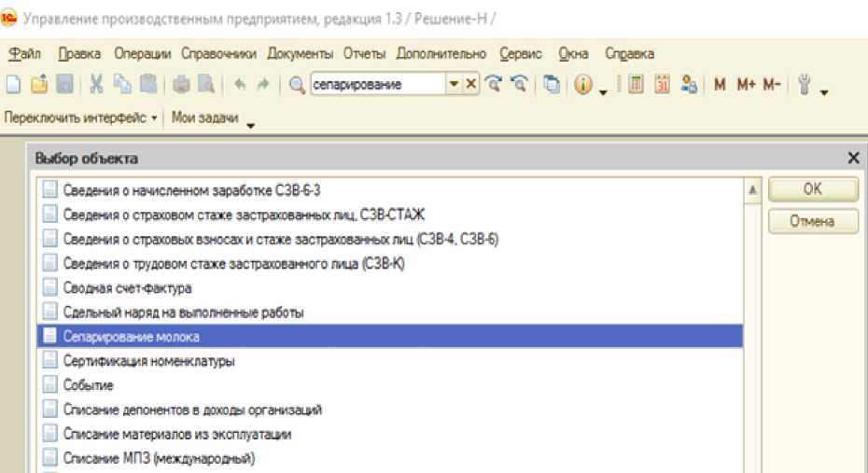Open the Операции menu
868x473 pixels.
[x=142, y=54]
